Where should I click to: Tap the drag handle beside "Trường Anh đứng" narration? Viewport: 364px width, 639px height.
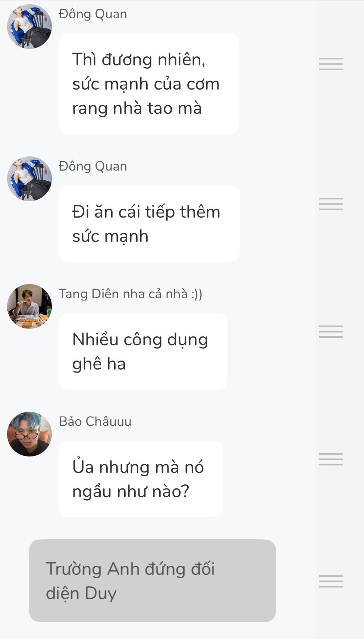click(331, 581)
